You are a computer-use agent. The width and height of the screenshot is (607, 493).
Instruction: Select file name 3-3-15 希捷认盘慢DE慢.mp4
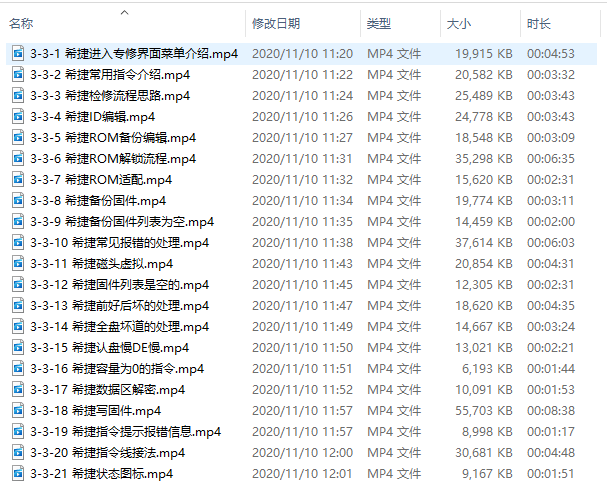(110, 347)
